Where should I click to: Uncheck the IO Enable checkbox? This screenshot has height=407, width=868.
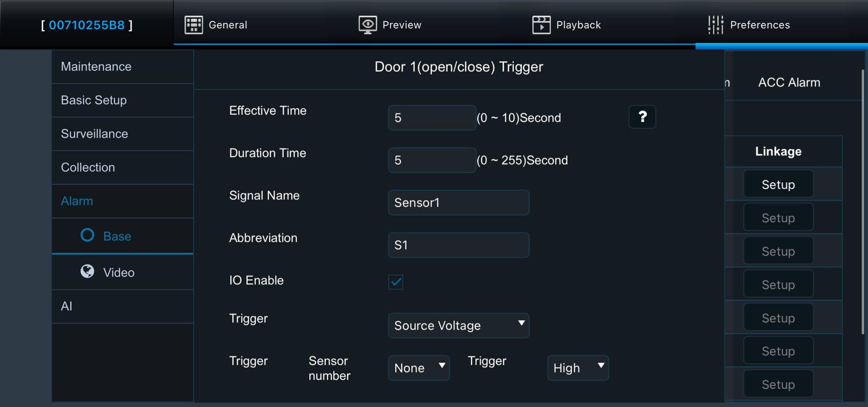(396, 282)
